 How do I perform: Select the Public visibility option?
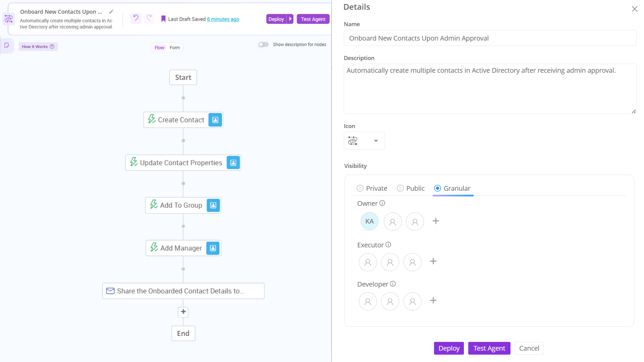click(411, 188)
